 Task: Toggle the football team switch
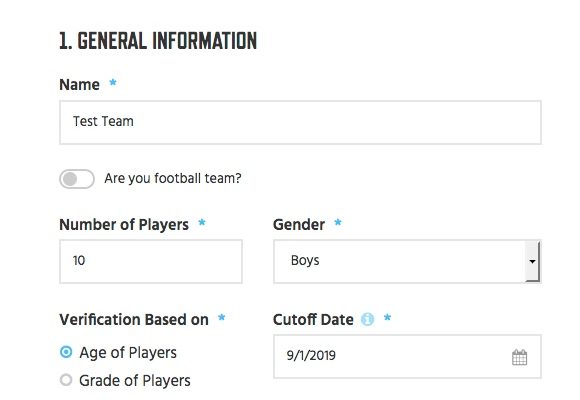click(77, 179)
